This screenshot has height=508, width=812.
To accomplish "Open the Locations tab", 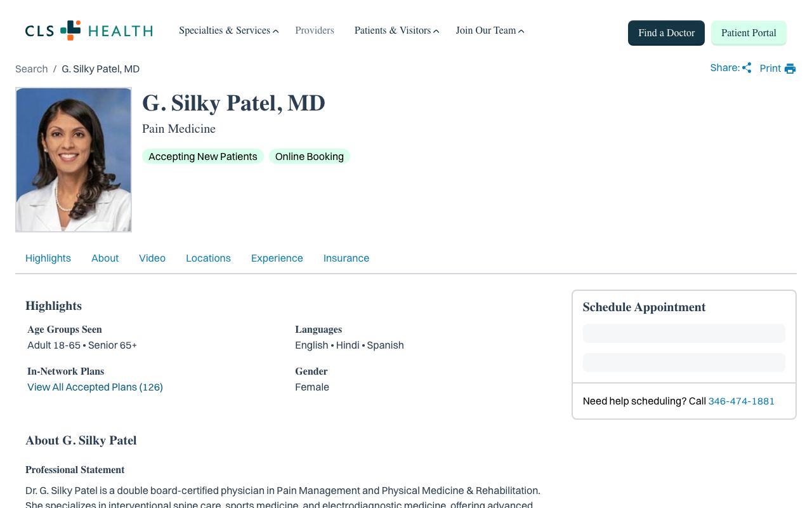I will 208,258.
